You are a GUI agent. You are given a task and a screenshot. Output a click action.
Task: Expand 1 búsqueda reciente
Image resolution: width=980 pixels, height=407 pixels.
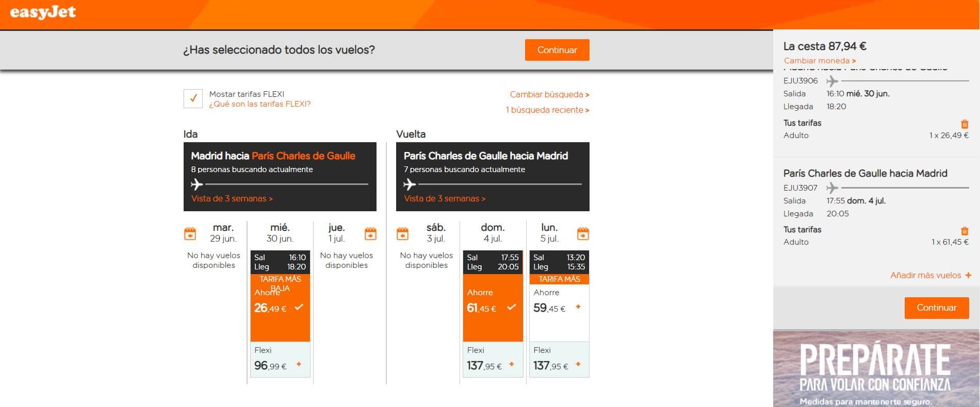547,110
